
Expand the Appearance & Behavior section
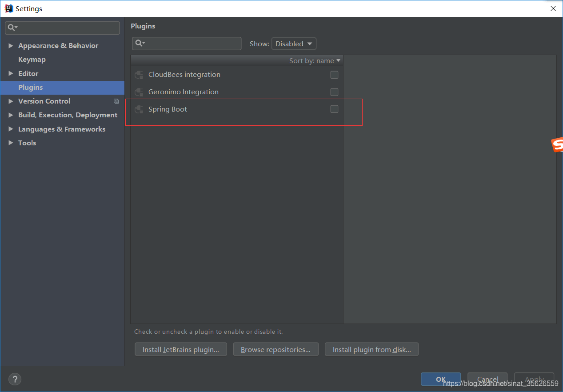coord(11,46)
